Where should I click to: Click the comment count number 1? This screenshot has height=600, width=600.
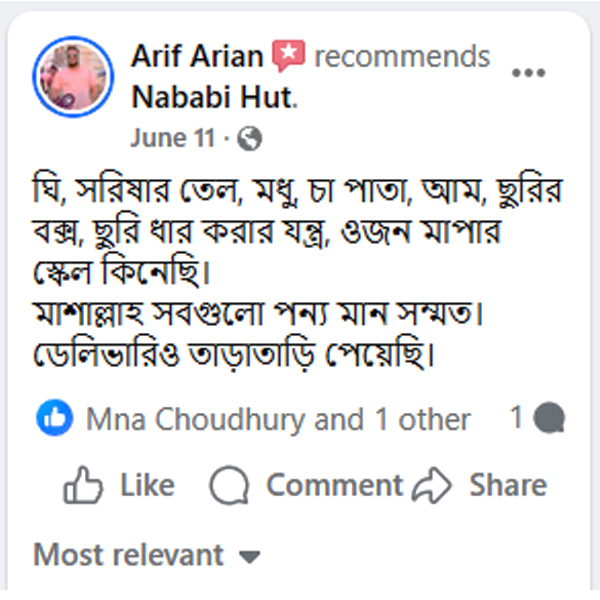tap(516, 418)
